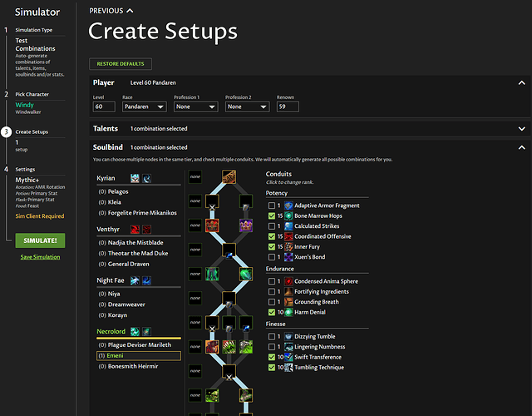Select the first Necrolord ability icon
The width and height of the screenshot is (532, 416).
pos(135,331)
